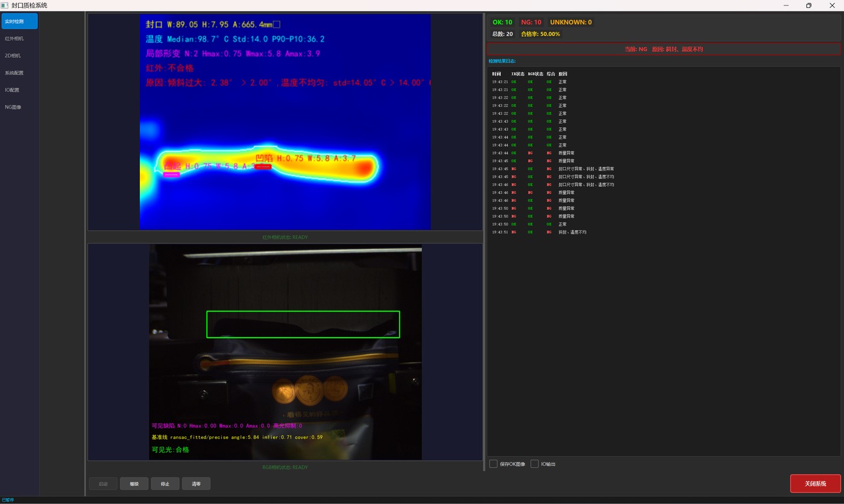The image size is (844, 504).
Task: Click the "基准线 ransac_fitted" overlay line
Action: (x=237, y=437)
